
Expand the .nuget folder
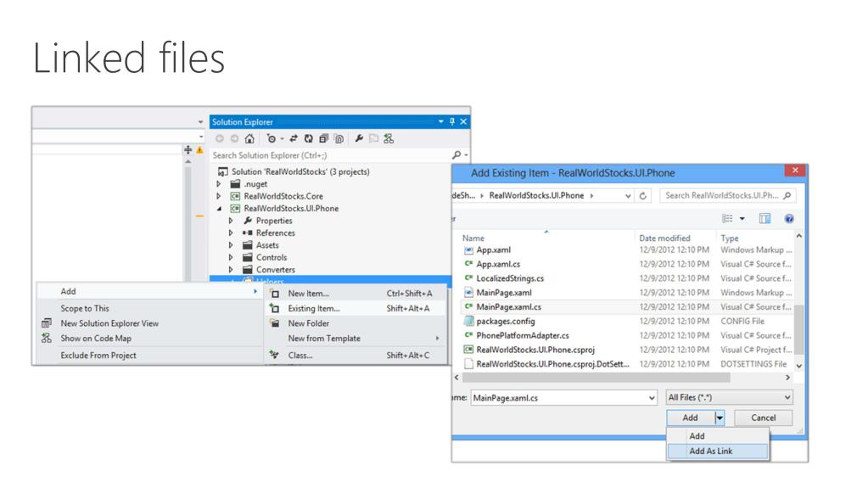click(219, 184)
